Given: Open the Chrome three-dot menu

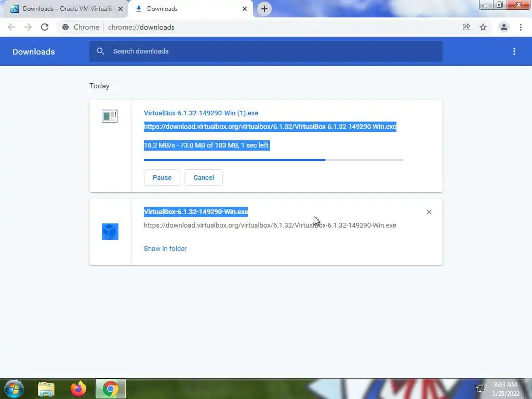Looking at the screenshot, I should (521, 27).
